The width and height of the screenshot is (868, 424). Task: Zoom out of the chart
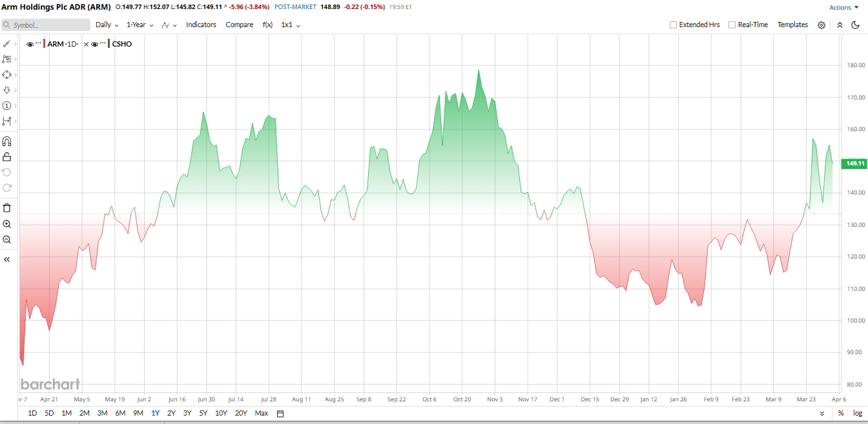7,239
